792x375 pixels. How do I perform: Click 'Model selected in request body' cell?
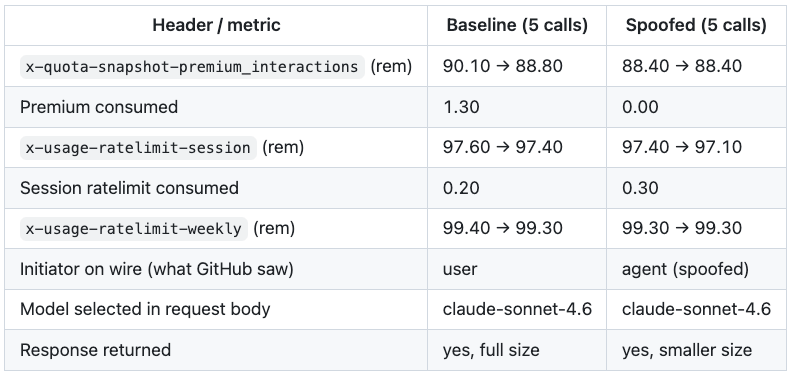(x=145, y=309)
